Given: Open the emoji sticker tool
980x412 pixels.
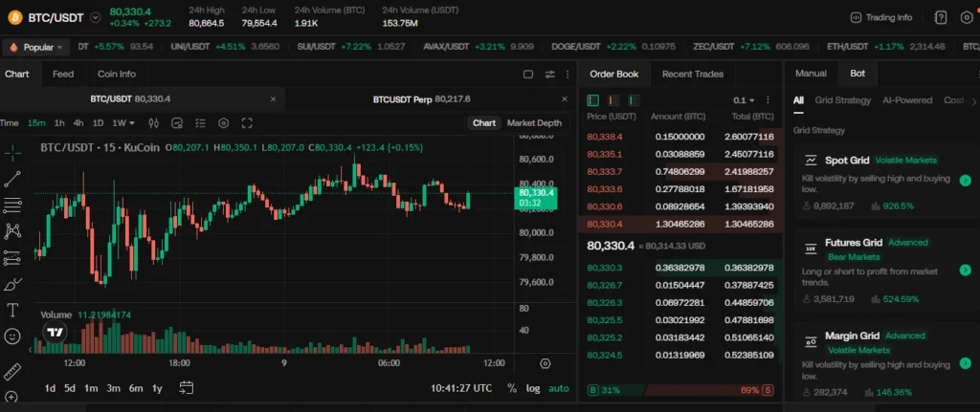Looking at the screenshot, I should (11, 336).
